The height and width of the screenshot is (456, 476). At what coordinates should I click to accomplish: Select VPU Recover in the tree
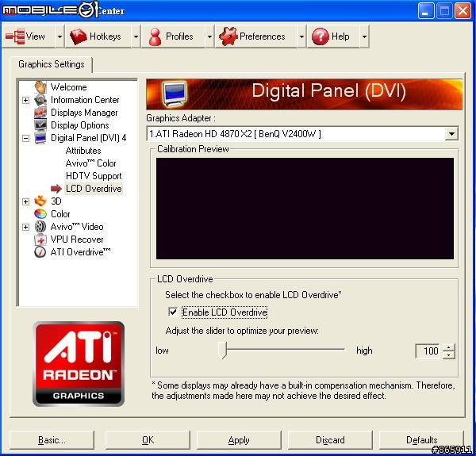click(77, 239)
